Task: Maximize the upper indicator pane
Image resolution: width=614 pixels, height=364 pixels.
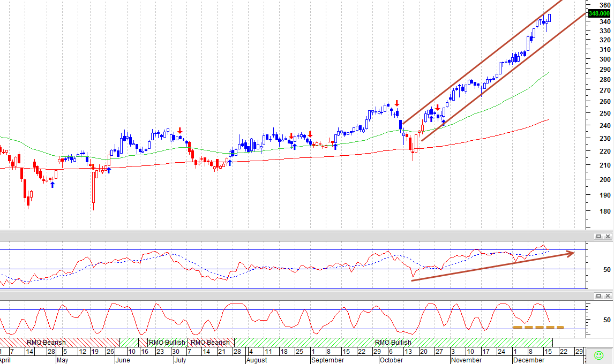Action: point(598,236)
